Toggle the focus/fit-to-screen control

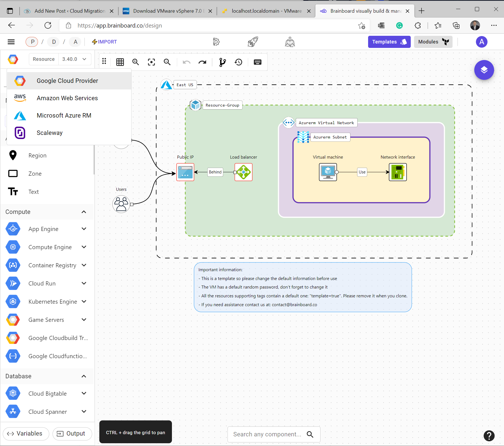(x=151, y=62)
